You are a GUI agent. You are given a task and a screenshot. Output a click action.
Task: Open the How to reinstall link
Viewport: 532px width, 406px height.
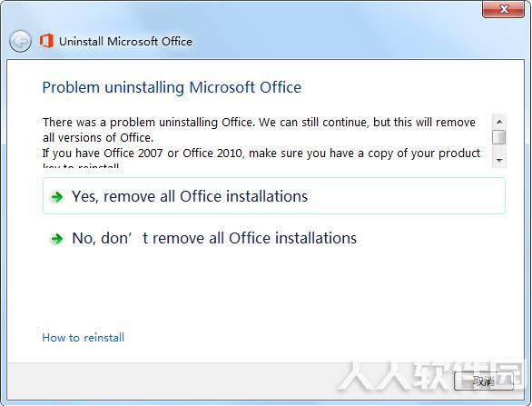pyautogui.click(x=84, y=338)
